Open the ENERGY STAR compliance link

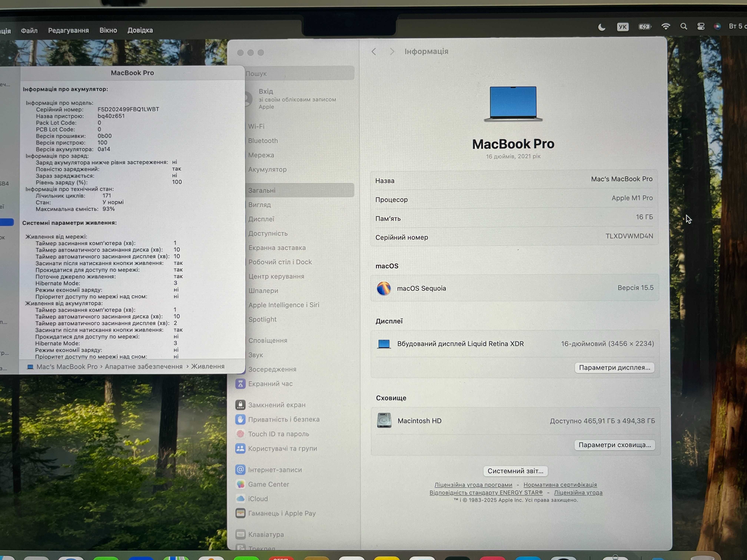[486, 492]
